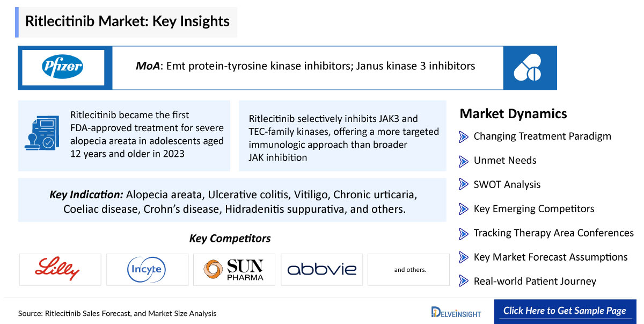Click the 'Key Competitors' heading

230,239
